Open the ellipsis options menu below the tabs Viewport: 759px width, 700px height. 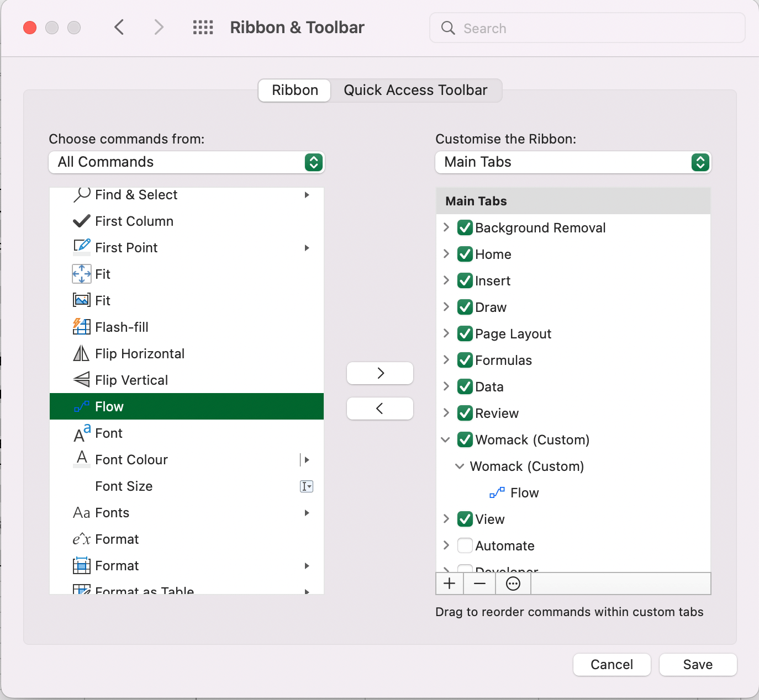pyautogui.click(x=513, y=584)
